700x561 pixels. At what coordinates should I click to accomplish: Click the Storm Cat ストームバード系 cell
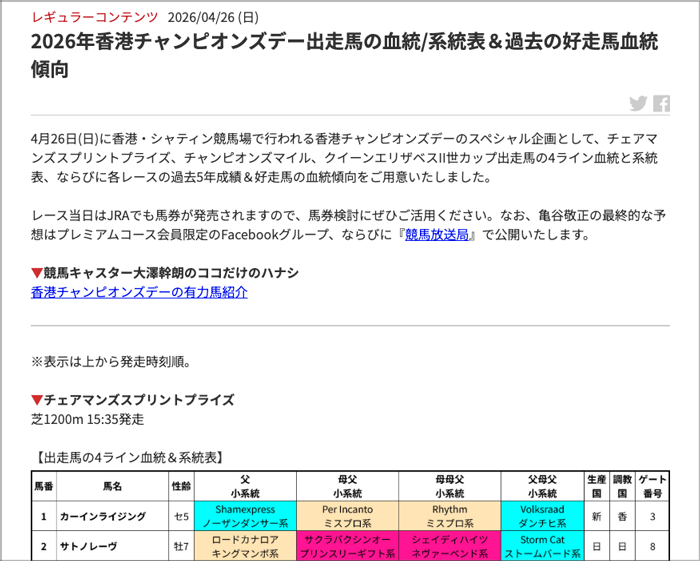[542, 546]
